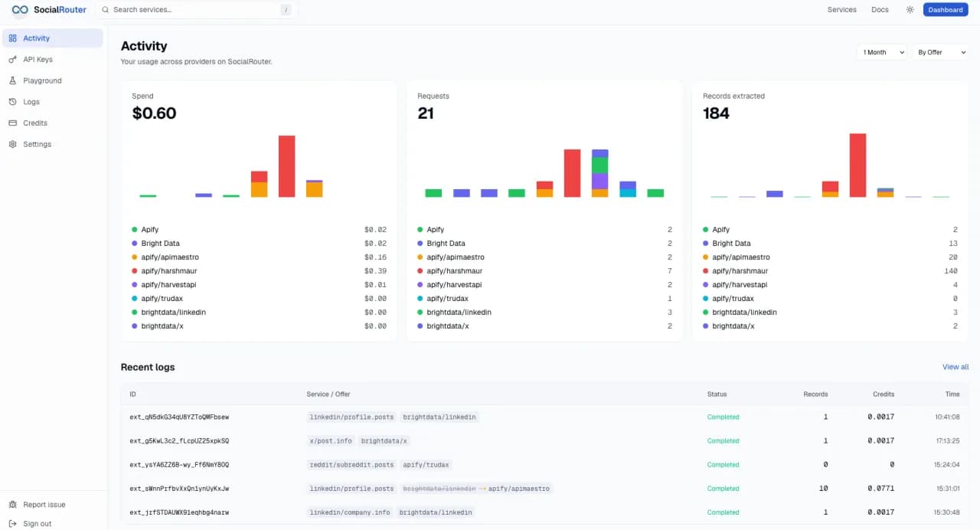Open the 1 Month time range dropdown

click(882, 52)
